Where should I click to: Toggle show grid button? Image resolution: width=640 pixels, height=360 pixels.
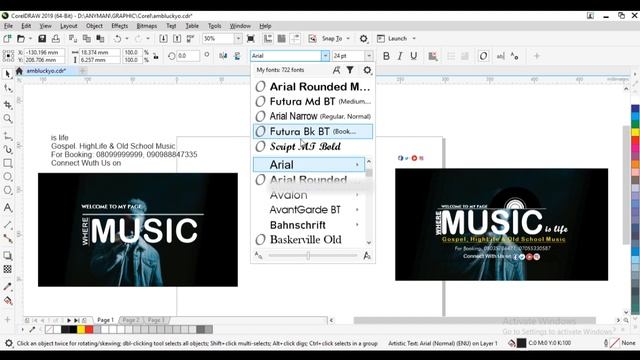coord(282,38)
